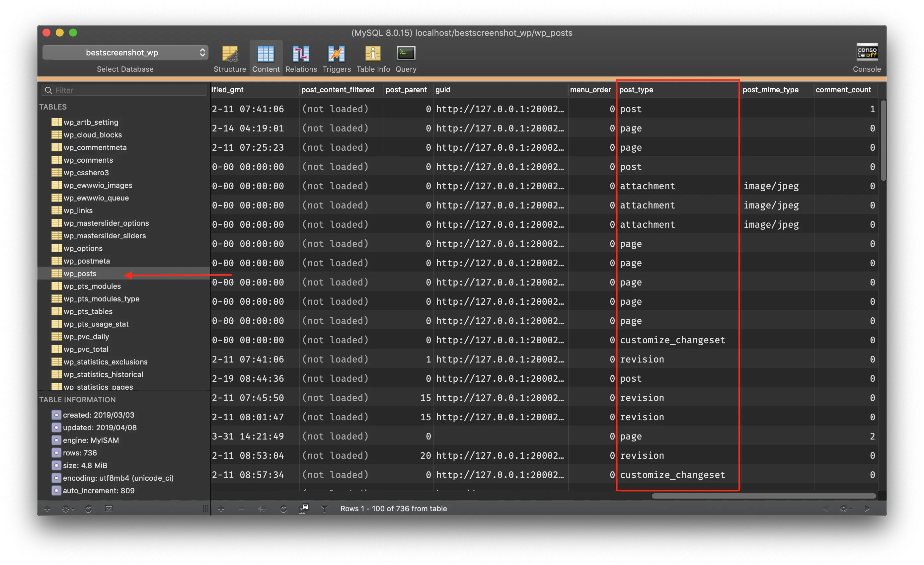Open the Query editor

click(x=406, y=54)
